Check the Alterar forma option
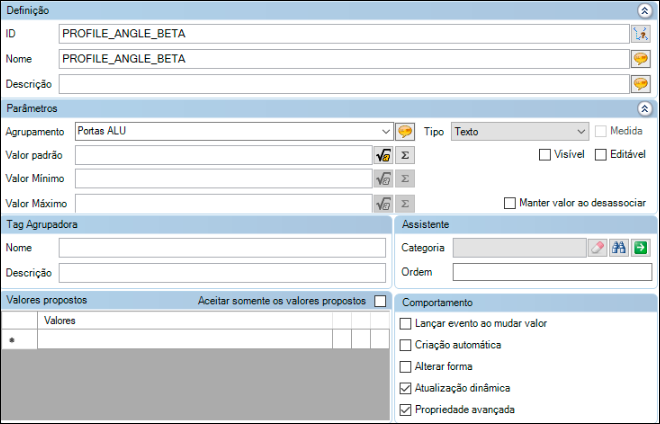This screenshot has width=660, height=424. (405, 367)
